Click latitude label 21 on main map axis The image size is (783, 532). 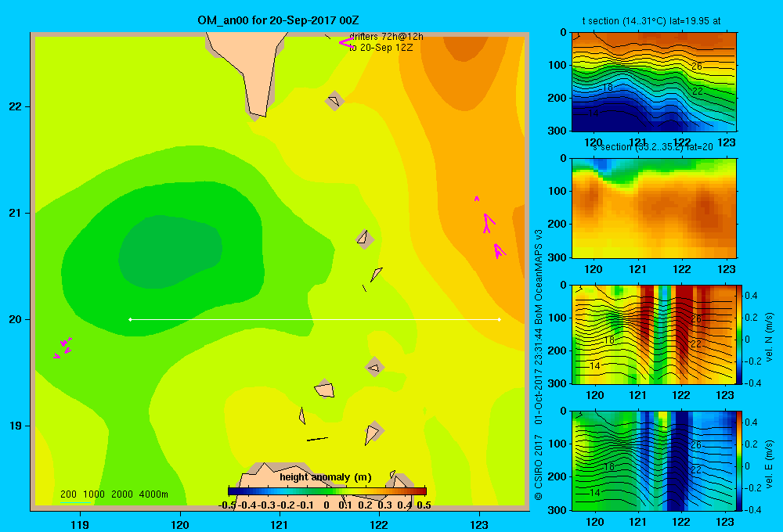(x=16, y=213)
